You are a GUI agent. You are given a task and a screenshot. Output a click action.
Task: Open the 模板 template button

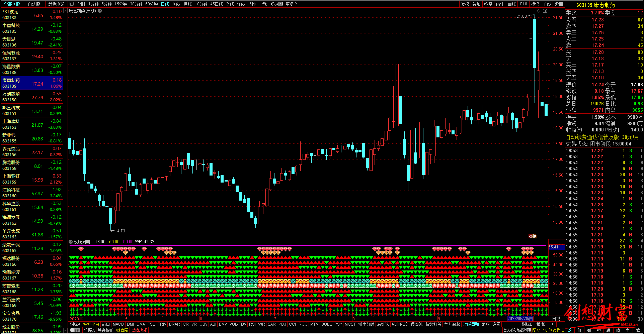click(x=541, y=324)
